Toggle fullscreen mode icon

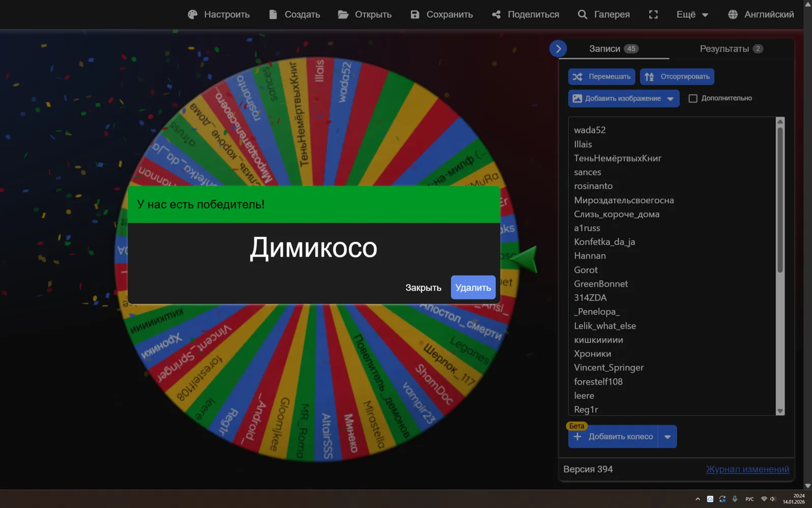[x=653, y=14]
